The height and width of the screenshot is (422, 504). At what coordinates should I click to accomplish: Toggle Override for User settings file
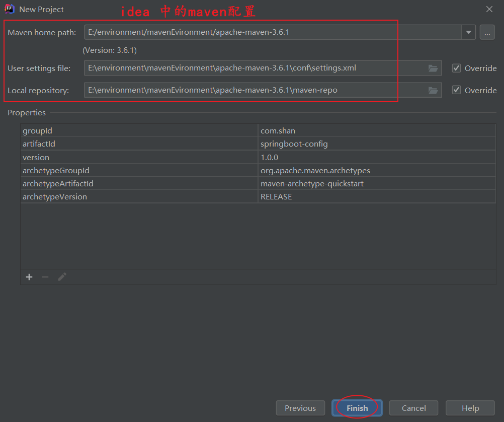coord(456,68)
